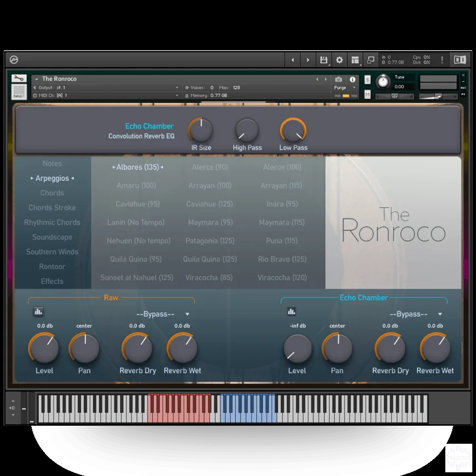Click the Echo Chamber Level knob
This screenshot has width=476, height=476.
[x=297, y=348]
